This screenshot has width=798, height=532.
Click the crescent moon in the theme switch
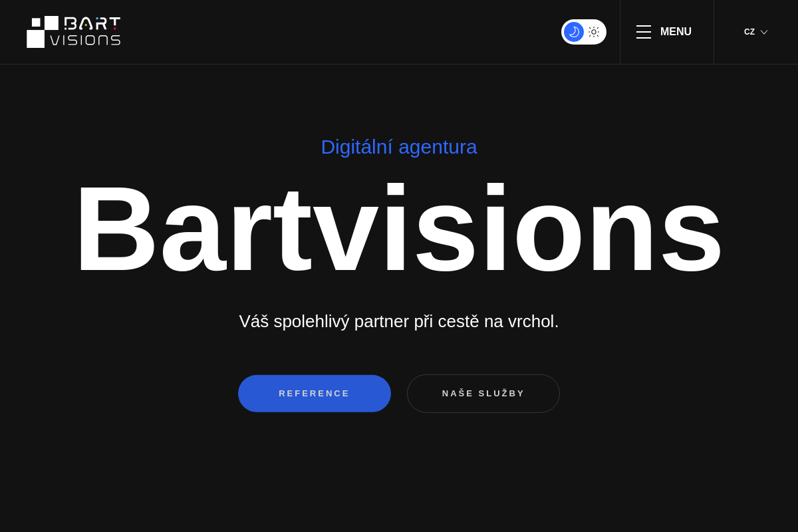573,32
